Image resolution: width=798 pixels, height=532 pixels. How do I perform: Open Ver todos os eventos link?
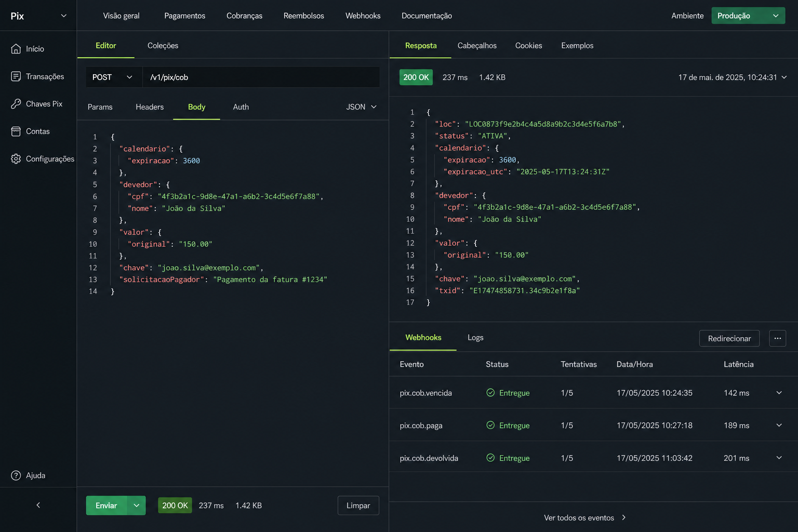tap(585, 517)
